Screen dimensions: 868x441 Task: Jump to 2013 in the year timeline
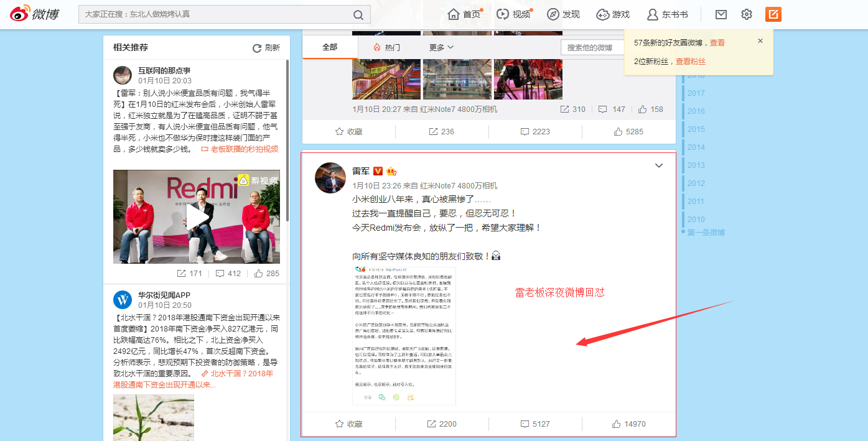(696, 165)
